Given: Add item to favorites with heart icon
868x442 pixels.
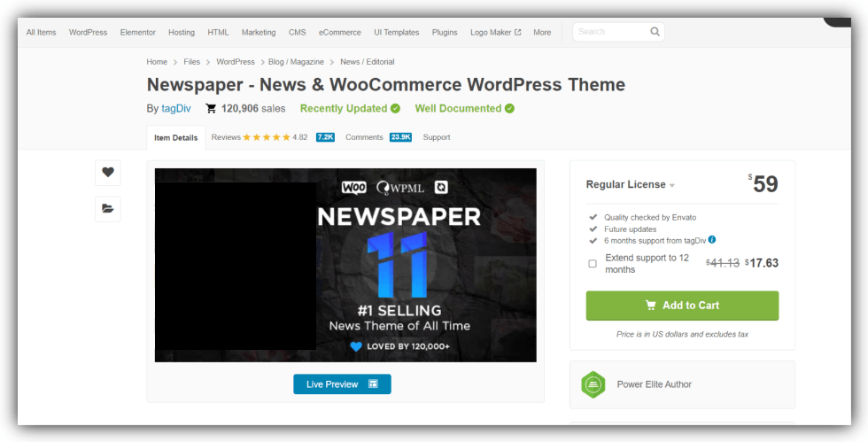Looking at the screenshot, I should 108,172.
